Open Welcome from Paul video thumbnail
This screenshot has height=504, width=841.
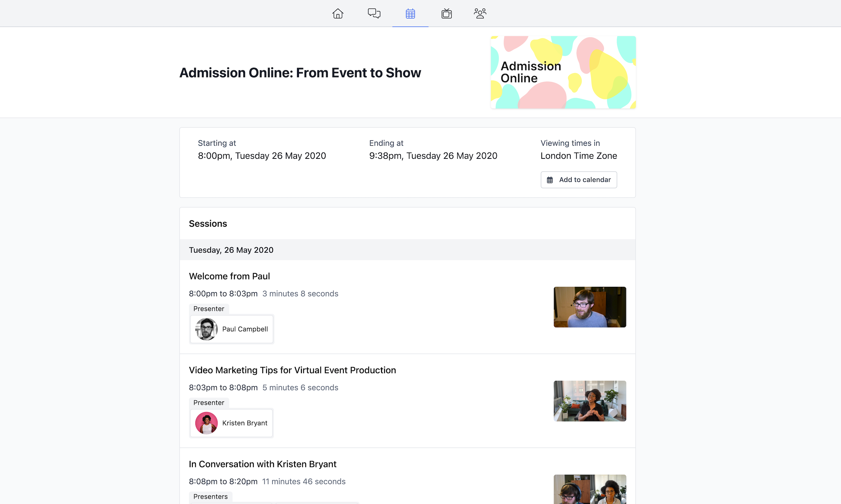pyautogui.click(x=589, y=307)
